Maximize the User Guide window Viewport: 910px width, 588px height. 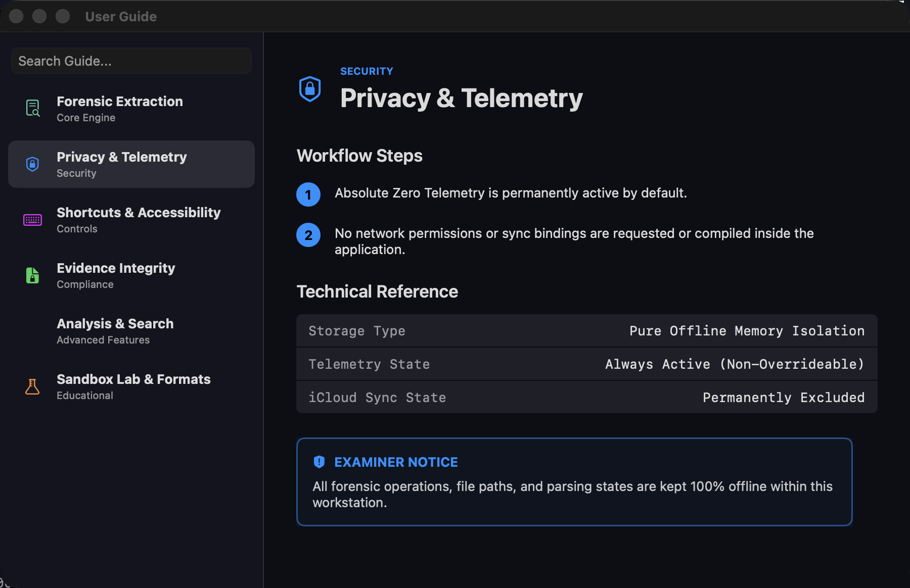(x=63, y=16)
